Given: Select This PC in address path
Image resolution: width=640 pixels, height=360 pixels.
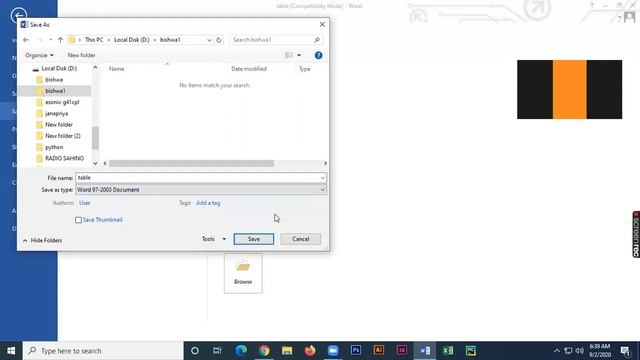Looking at the screenshot, I should click(94, 40).
